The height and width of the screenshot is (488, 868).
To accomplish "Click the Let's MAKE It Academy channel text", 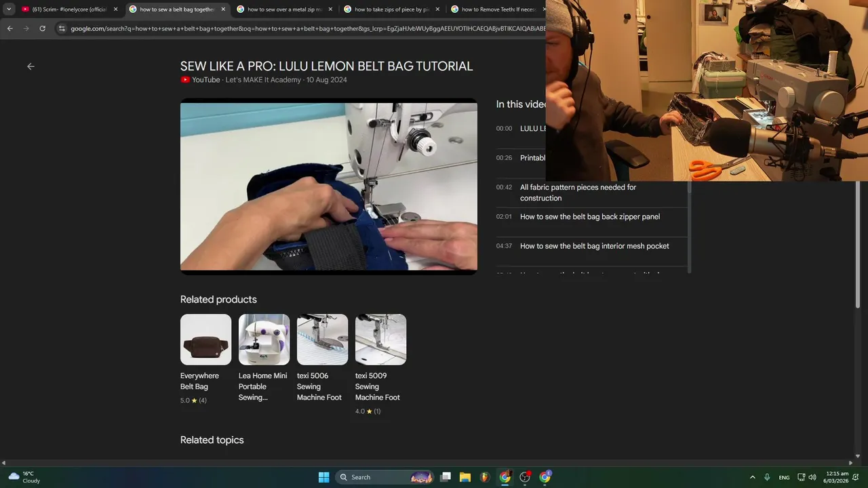I will pos(263,80).
